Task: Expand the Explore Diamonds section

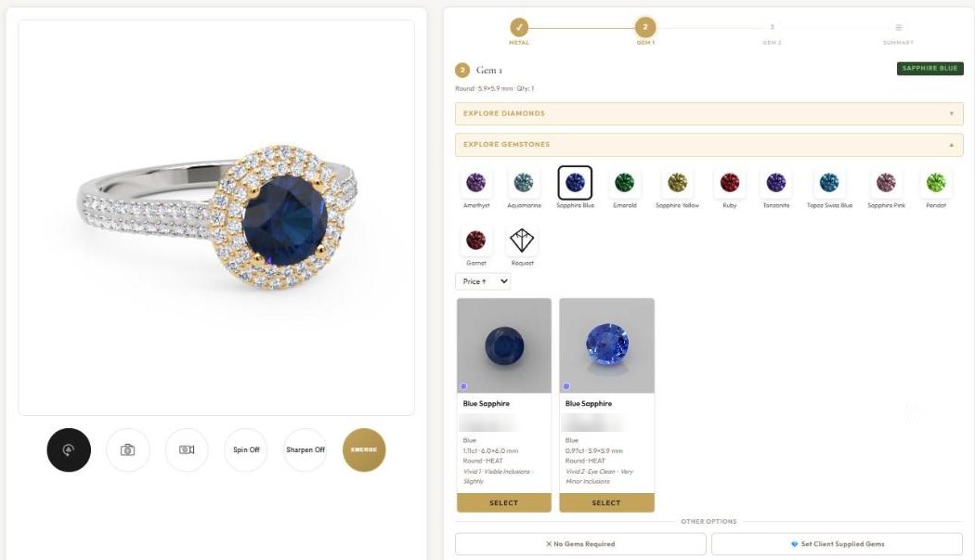Action: [x=708, y=114]
